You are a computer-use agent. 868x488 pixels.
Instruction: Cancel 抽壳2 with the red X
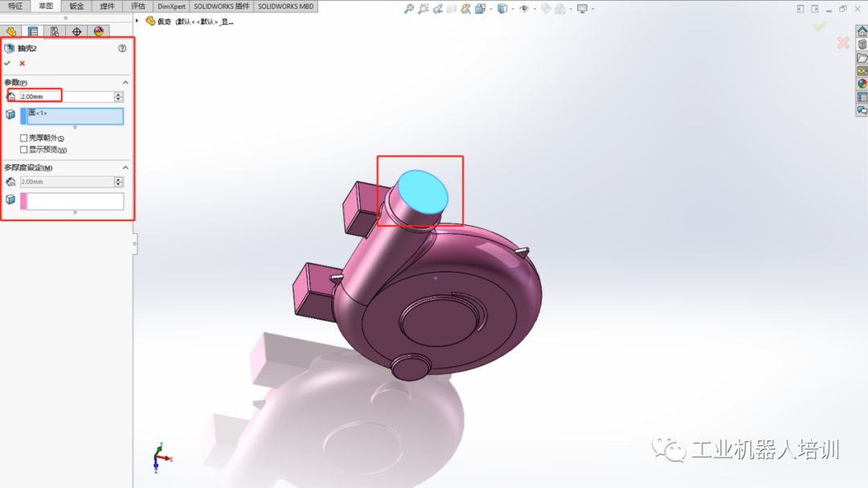pos(23,64)
